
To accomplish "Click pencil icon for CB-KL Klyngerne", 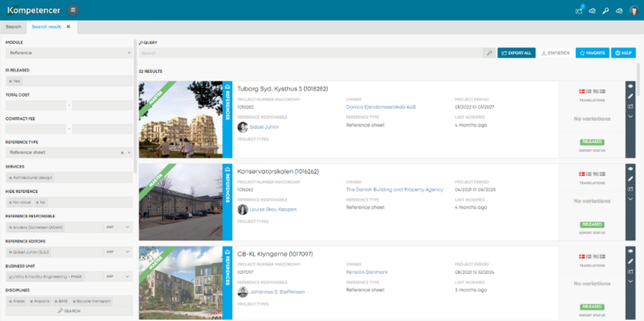I will (x=630, y=262).
